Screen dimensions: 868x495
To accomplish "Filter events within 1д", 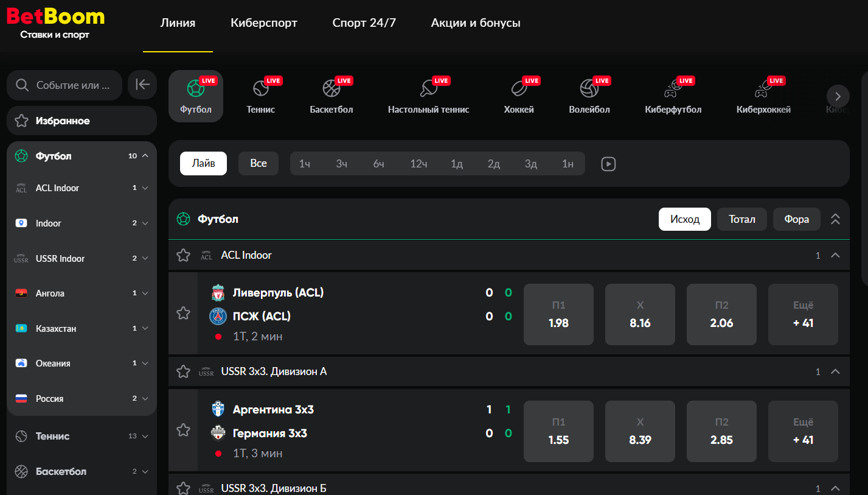I will point(457,164).
